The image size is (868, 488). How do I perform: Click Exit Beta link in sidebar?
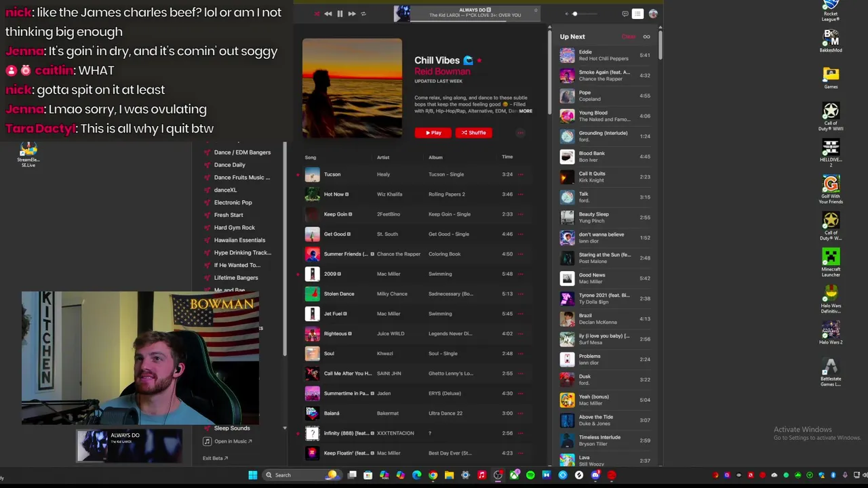coord(215,458)
